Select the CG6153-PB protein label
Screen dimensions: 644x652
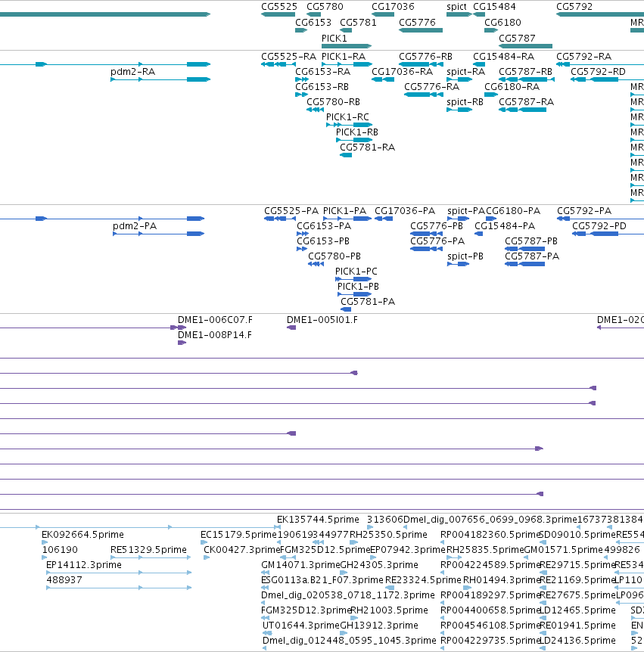click(x=323, y=241)
